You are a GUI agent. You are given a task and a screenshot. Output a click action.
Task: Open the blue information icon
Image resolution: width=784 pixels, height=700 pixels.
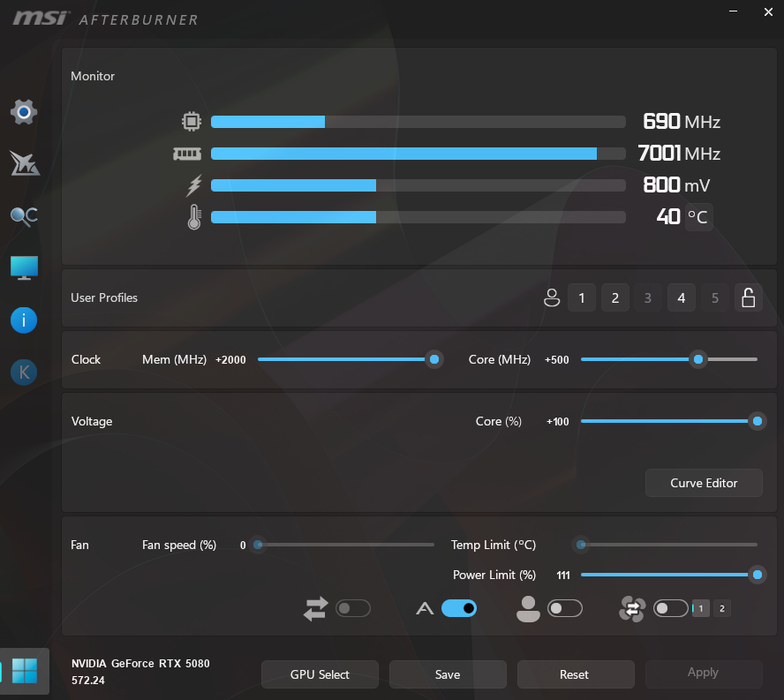(x=24, y=320)
